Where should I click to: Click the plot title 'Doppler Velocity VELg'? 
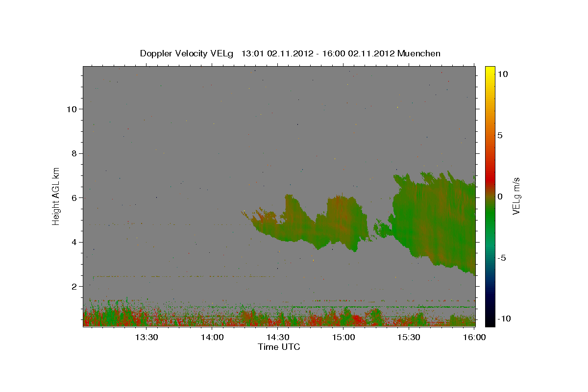click(x=186, y=53)
